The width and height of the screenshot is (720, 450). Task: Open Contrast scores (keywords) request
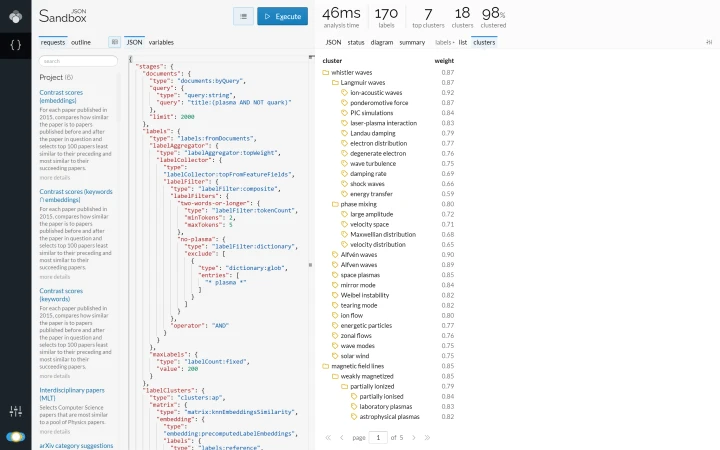61,295
